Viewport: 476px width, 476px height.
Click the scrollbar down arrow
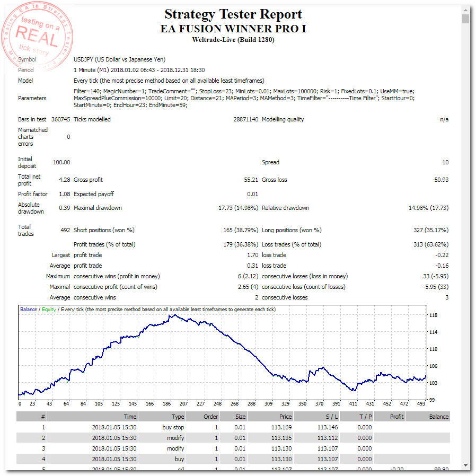465,465
